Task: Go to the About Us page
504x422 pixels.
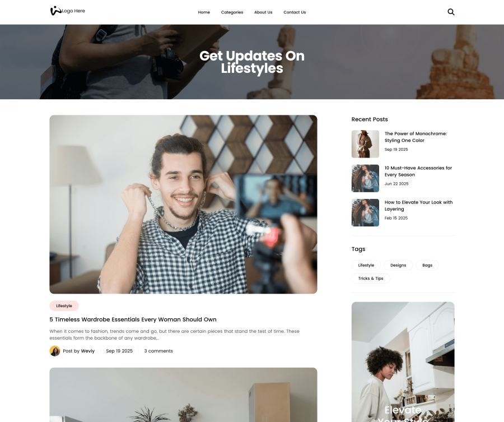Action: 263,12
